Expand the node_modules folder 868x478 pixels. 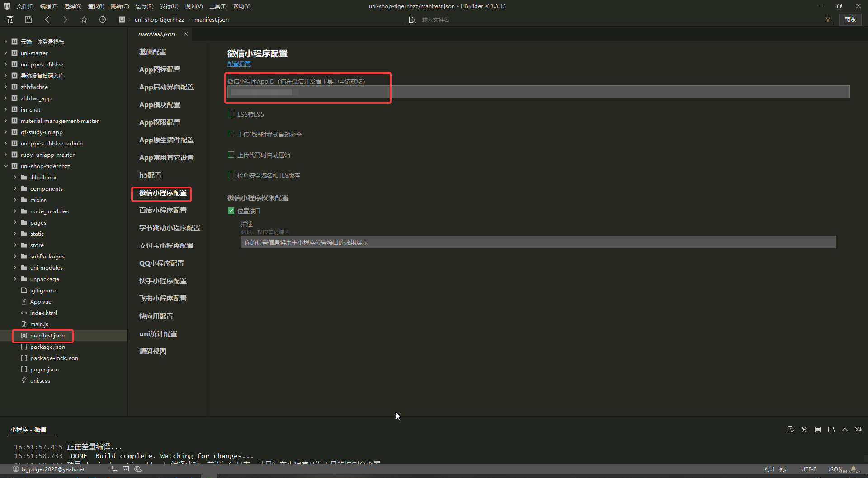point(15,211)
